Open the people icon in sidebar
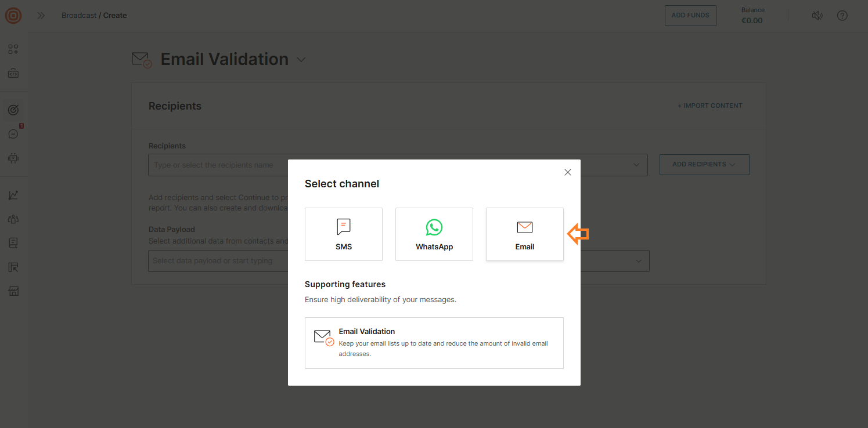Screen dimensions: 868x428 (x=13, y=219)
